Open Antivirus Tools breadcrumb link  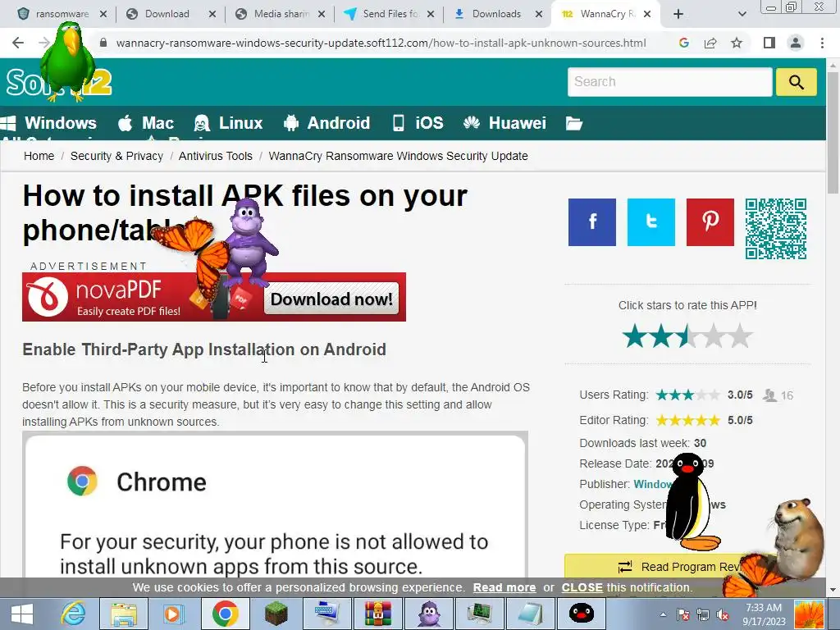tap(216, 156)
